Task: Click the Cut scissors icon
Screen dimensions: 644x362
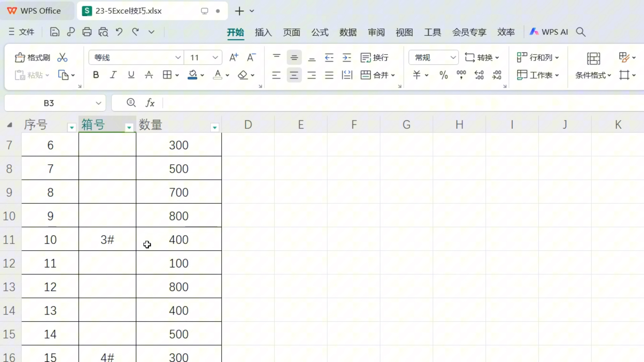Action: point(62,58)
